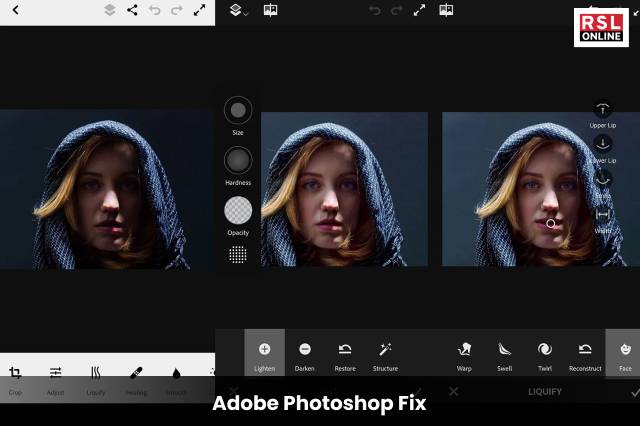The height and width of the screenshot is (426, 640).
Task: Open layers icon in the white top bar
Action: (x=109, y=10)
